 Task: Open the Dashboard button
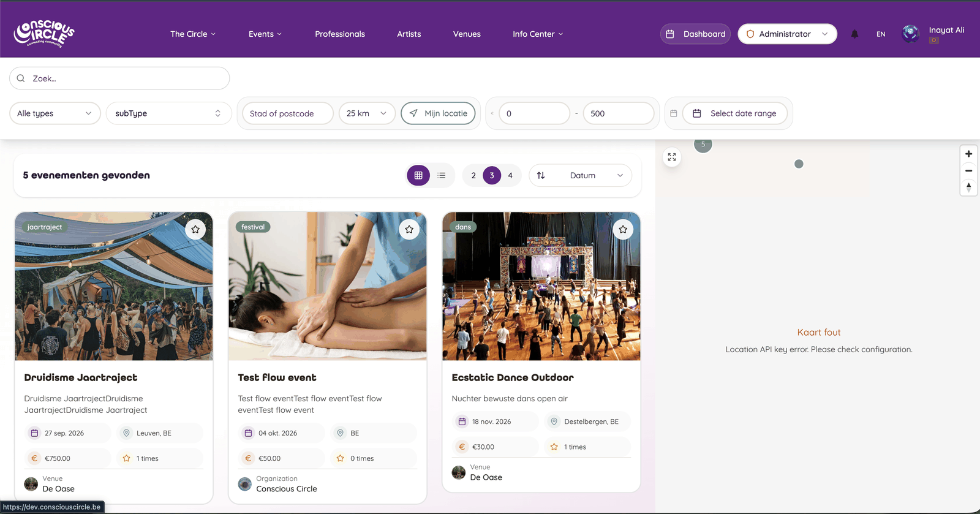coord(695,34)
